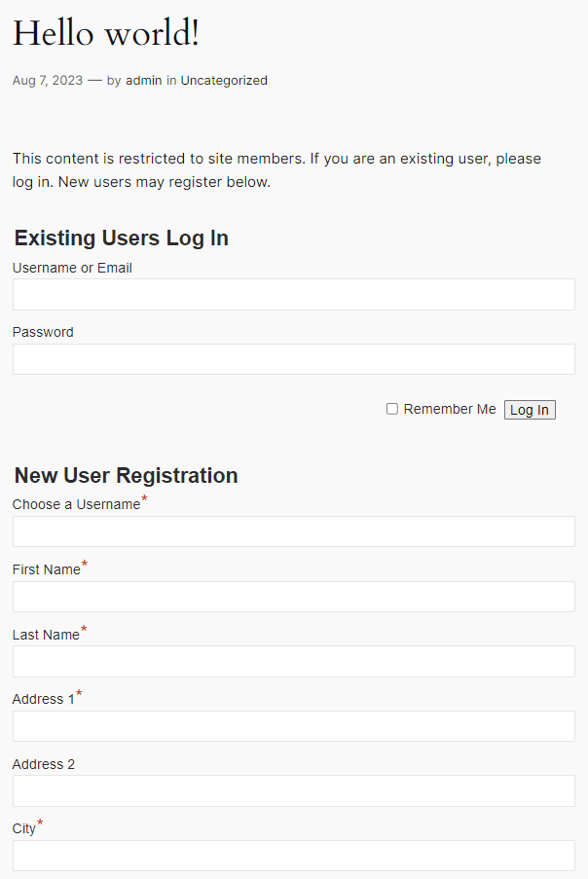Check the Remember Me checkbox
This screenshot has width=588, height=879.
pos(392,409)
